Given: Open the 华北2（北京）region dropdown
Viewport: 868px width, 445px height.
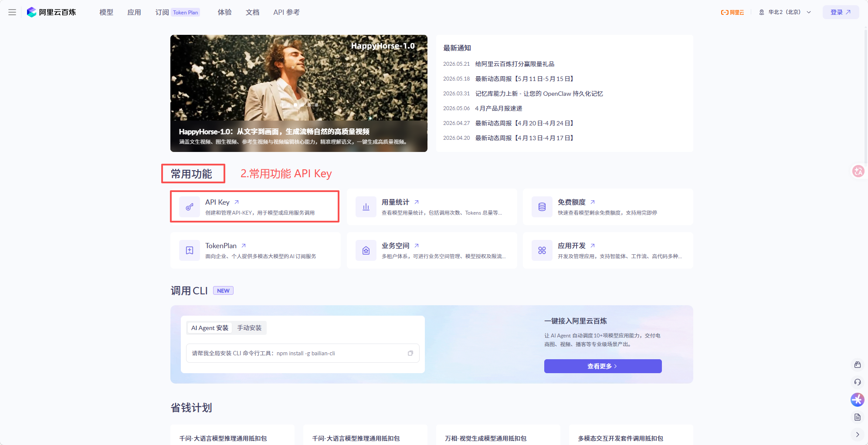Looking at the screenshot, I should coord(785,12).
